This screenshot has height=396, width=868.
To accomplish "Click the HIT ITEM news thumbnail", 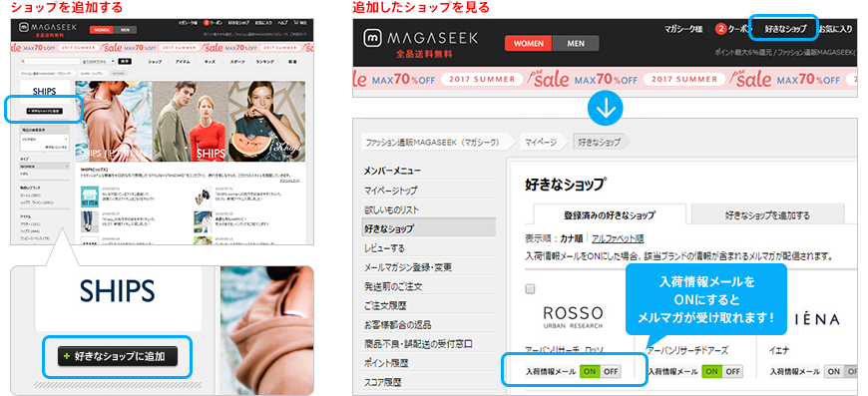I will point(90,197).
